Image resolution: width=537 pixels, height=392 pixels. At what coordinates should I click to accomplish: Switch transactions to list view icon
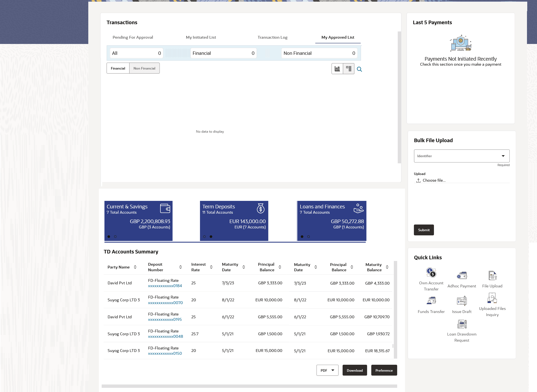click(348, 69)
